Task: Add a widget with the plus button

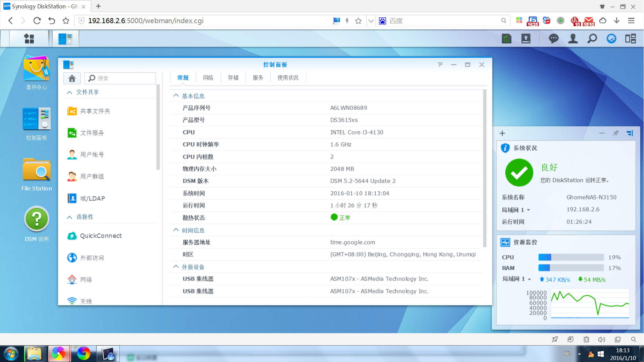Action: click(502, 133)
